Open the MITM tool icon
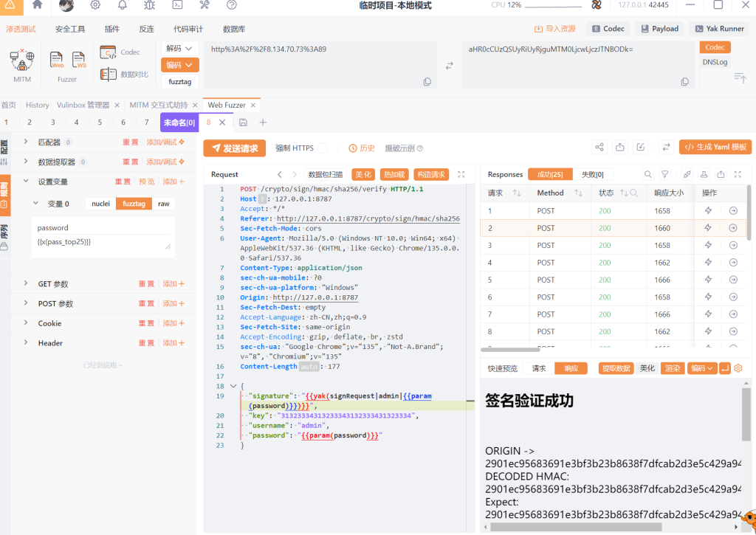 pyautogui.click(x=22, y=61)
